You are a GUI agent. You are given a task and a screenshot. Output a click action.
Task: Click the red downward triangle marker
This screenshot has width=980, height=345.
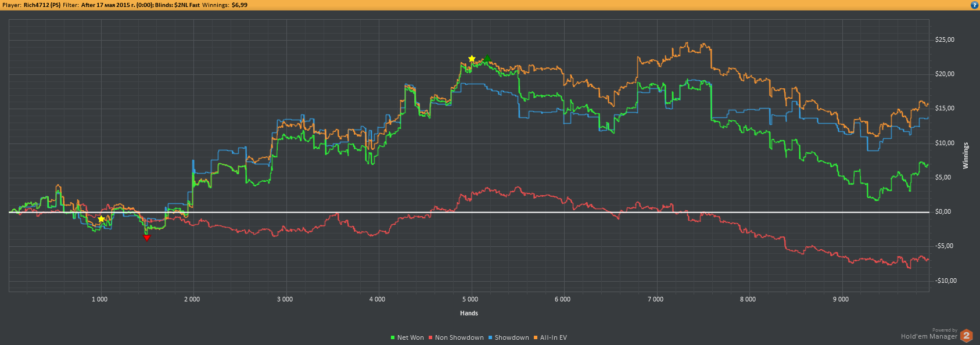coord(146,238)
